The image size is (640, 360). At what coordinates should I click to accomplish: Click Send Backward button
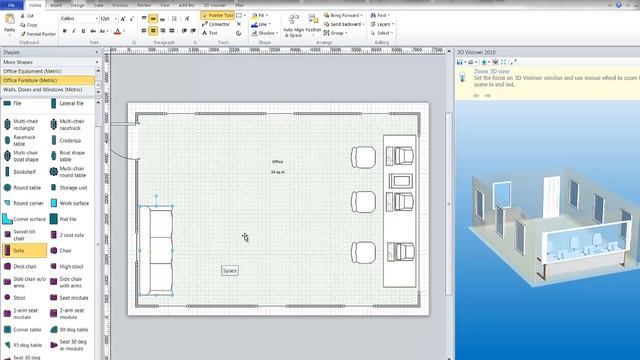click(x=344, y=24)
